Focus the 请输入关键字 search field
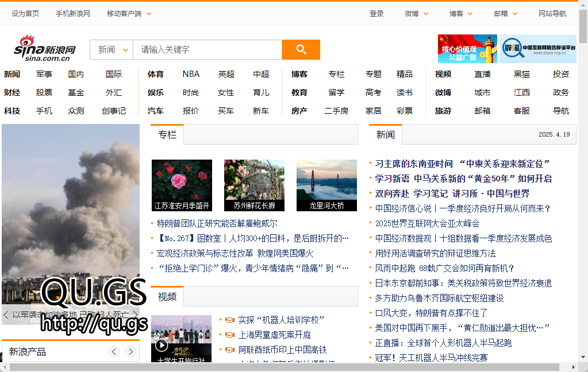 (x=207, y=49)
